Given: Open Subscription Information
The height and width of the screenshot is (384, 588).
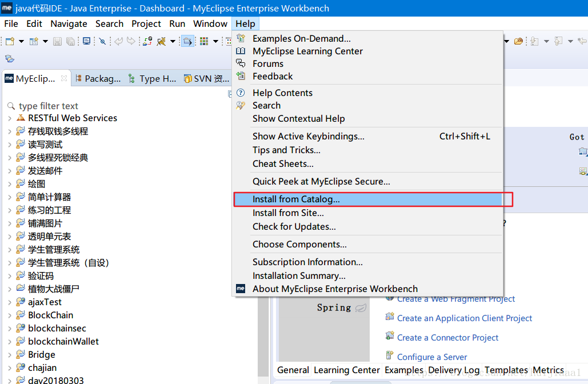Looking at the screenshot, I should pos(367,262).
